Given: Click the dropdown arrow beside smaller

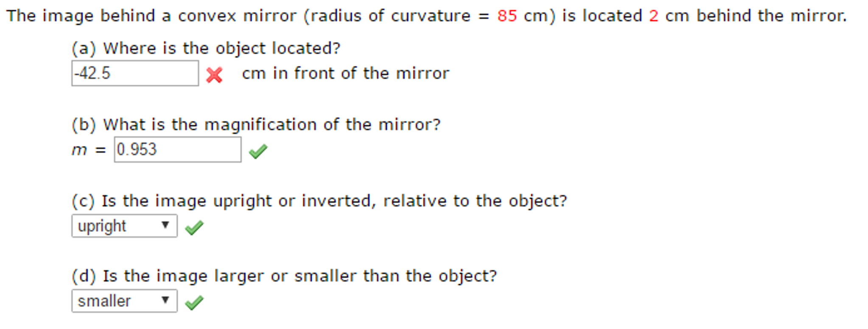Looking at the screenshot, I should click(x=166, y=301).
